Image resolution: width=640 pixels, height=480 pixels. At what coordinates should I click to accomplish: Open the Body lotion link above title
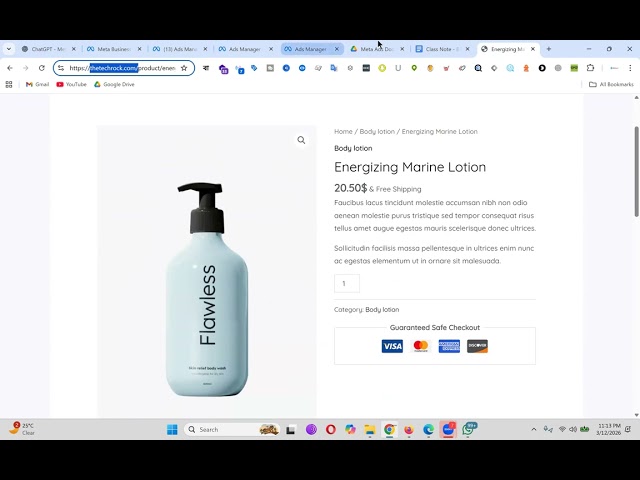click(353, 148)
